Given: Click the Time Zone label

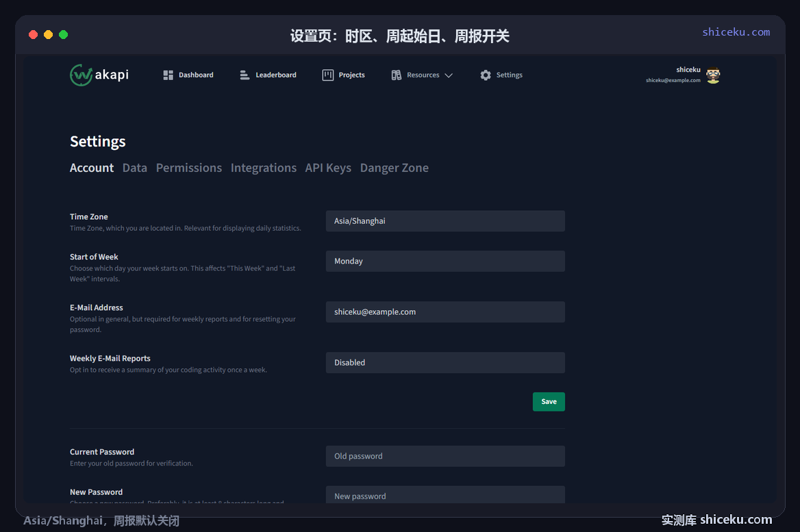Looking at the screenshot, I should click(89, 217).
